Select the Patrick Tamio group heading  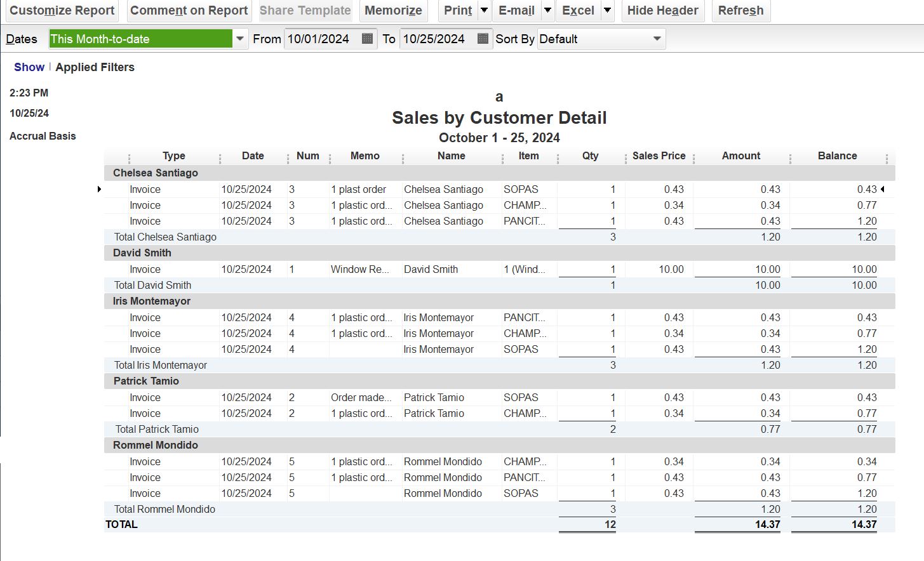click(x=146, y=381)
